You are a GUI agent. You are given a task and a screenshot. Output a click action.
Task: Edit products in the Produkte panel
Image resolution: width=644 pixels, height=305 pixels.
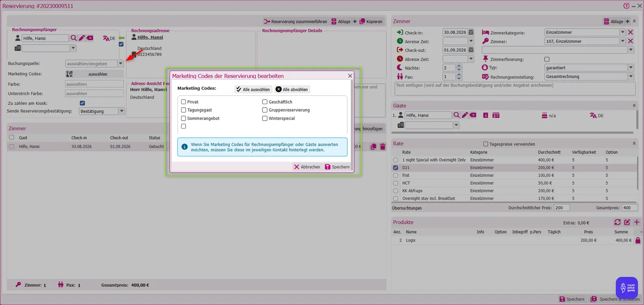627,222
